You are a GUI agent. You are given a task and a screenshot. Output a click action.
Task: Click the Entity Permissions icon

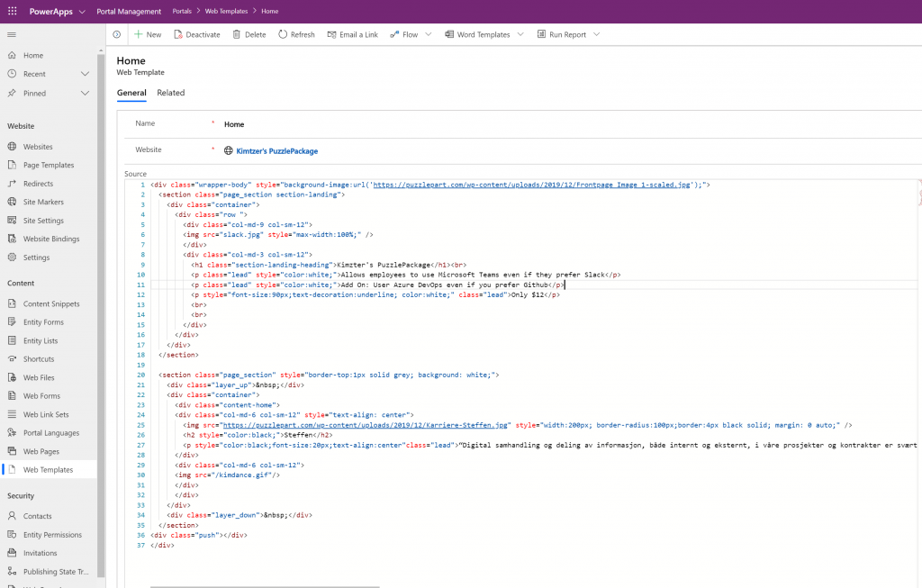[x=12, y=535]
